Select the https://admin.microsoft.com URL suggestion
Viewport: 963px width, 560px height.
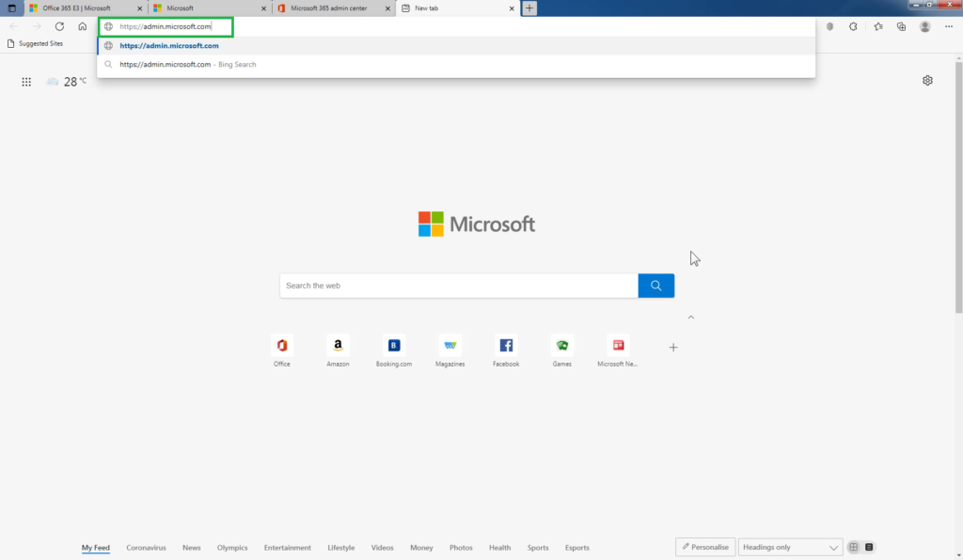(456, 45)
